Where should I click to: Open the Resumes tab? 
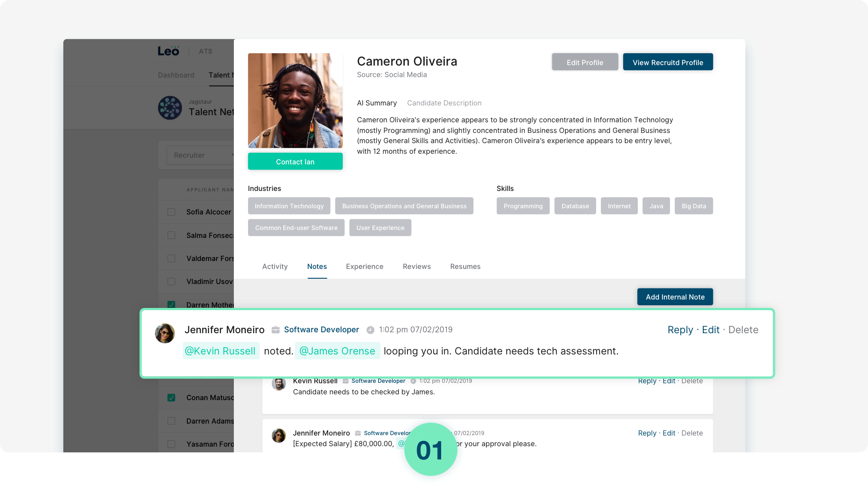pyautogui.click(x=465, y=266)
